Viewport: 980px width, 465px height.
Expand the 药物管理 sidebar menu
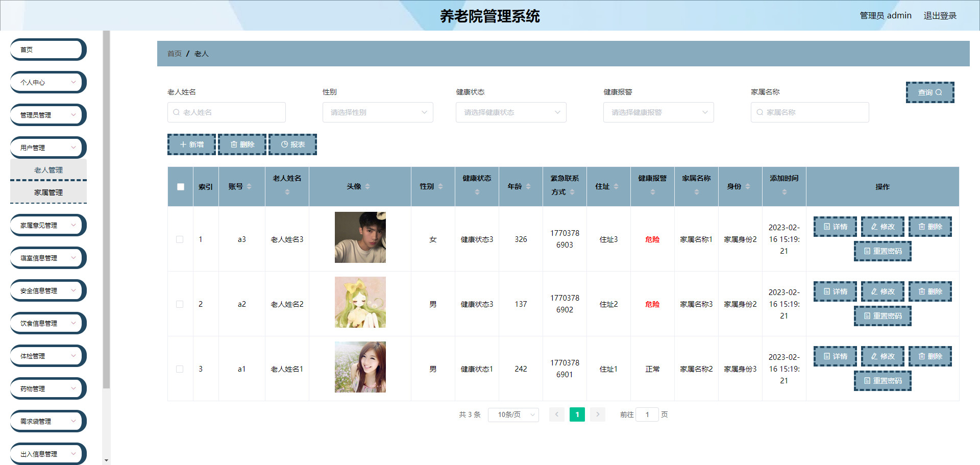click(48, 388)
